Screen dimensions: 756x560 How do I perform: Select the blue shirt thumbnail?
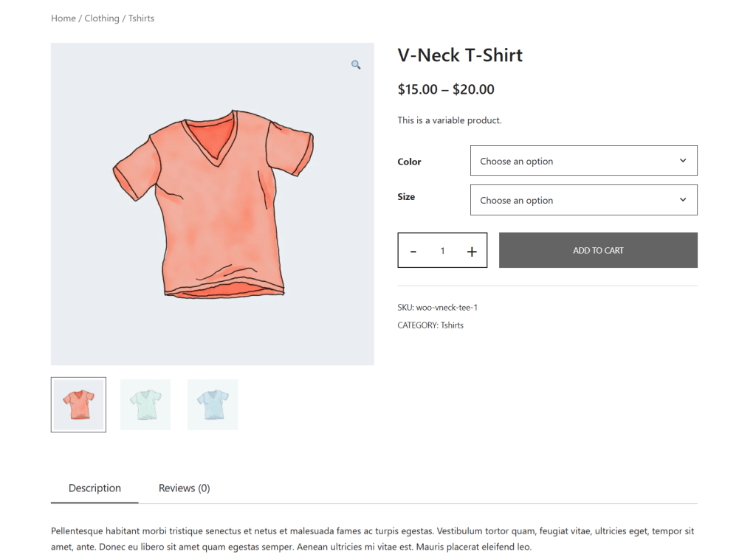pyautogui.click(x=213, y=404)
